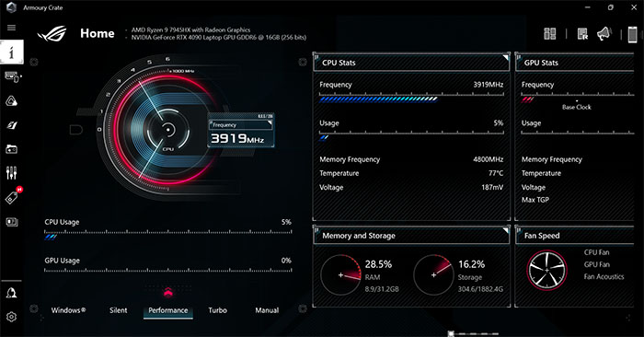Click the CPU frequency dial center

[x=168, y=130]
